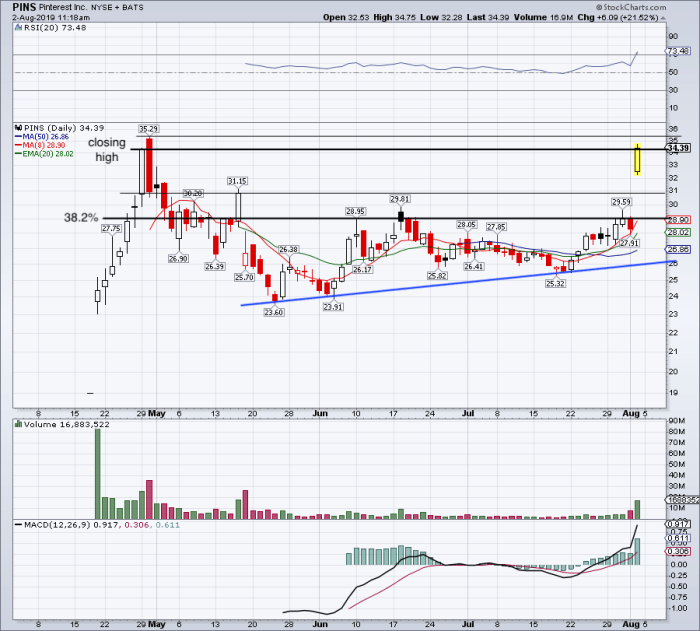Click the blue ascending trendline

point(459,283)
